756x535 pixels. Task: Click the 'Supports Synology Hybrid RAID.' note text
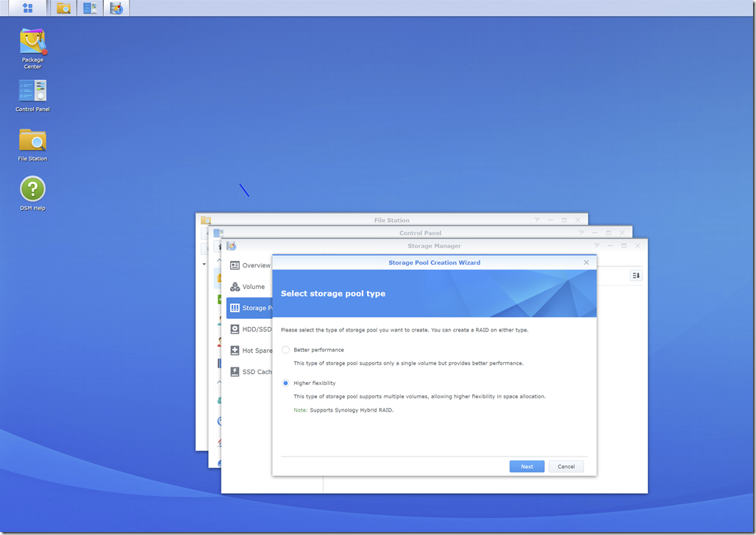352,410
